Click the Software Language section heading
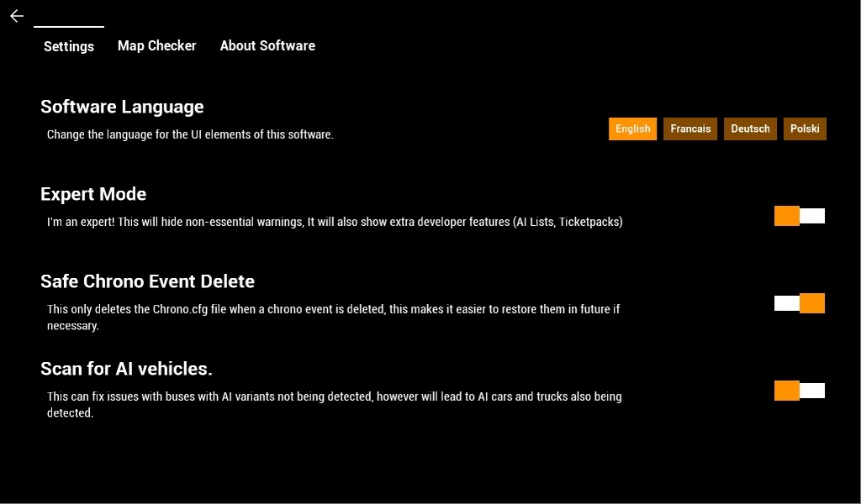The height and width of the screenshot is (504, 861). pyautogui.click(x=122, y=107)
